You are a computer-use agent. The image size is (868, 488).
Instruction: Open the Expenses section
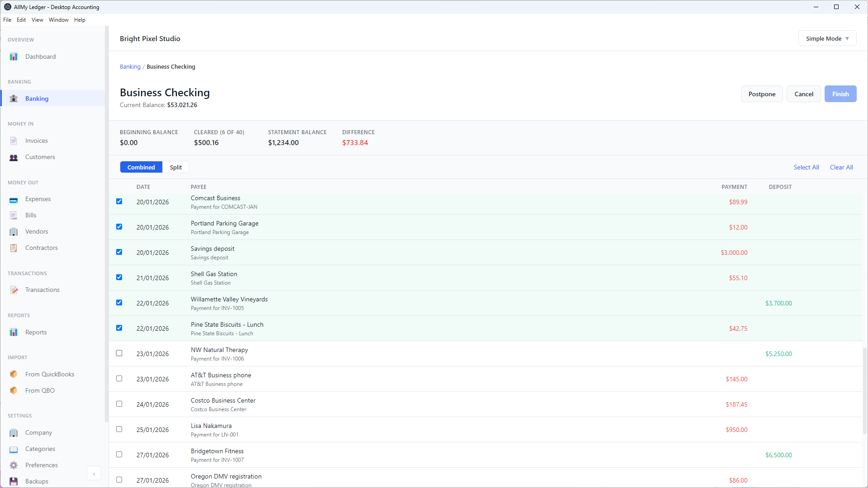[x=38, y=199]
